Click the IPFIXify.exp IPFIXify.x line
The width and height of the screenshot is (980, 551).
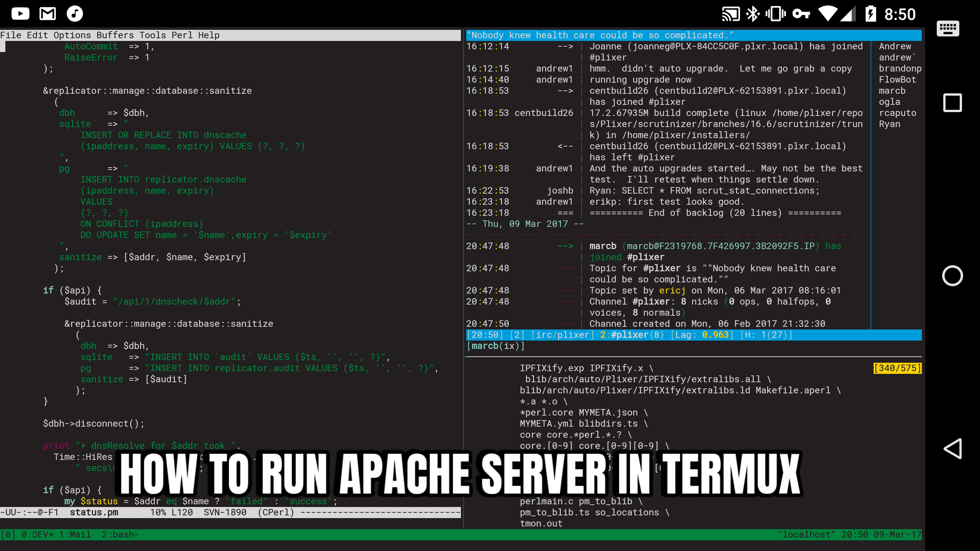tap(587, 368)
